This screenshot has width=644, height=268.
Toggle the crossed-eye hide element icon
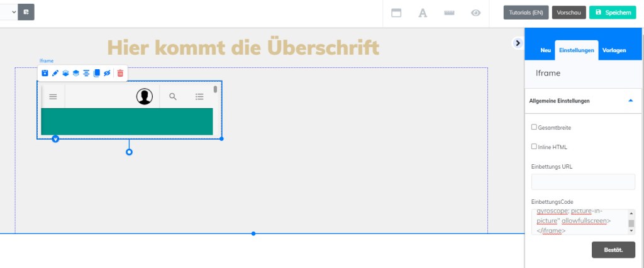pos(107,74)
